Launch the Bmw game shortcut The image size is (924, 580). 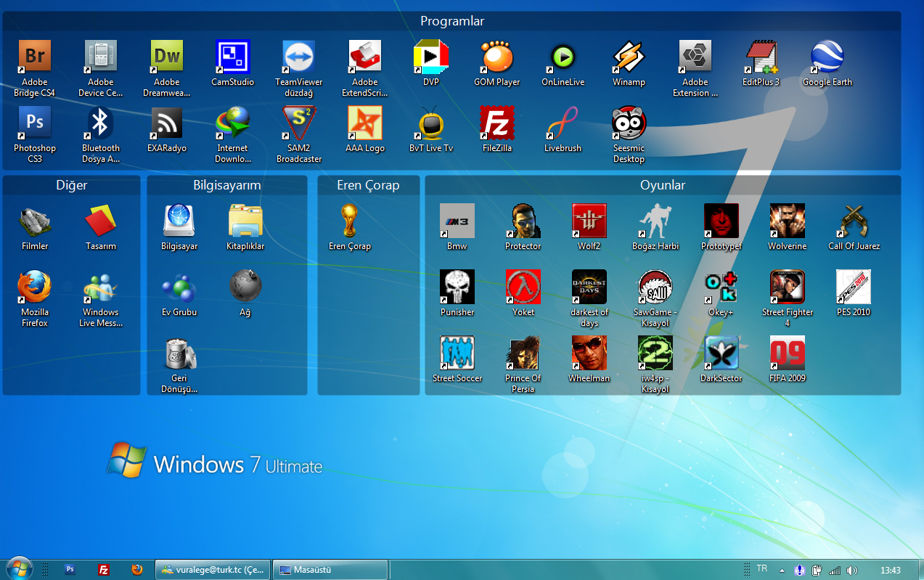pyautogui.click(x=457, y=221)
